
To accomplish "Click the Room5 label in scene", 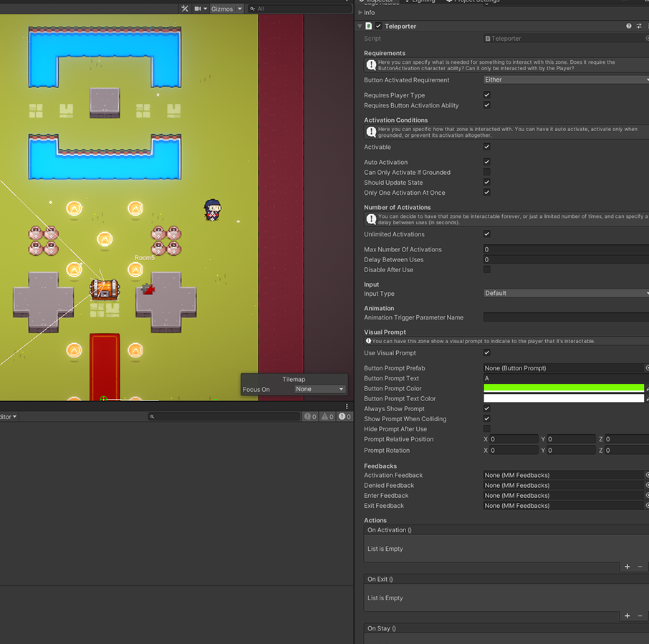I will [145, 257].
